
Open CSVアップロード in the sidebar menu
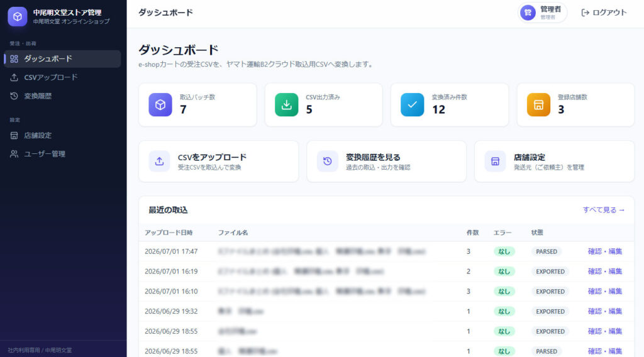62,77
